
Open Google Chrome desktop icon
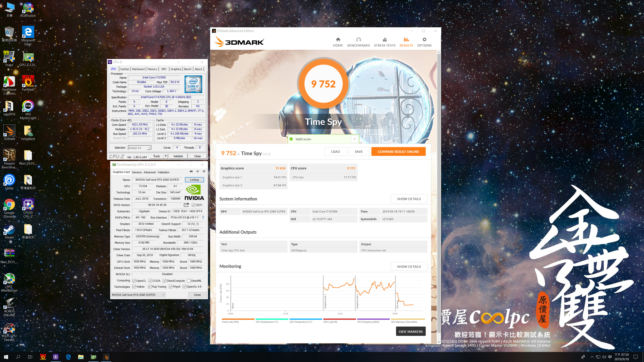tap(9, 208)
